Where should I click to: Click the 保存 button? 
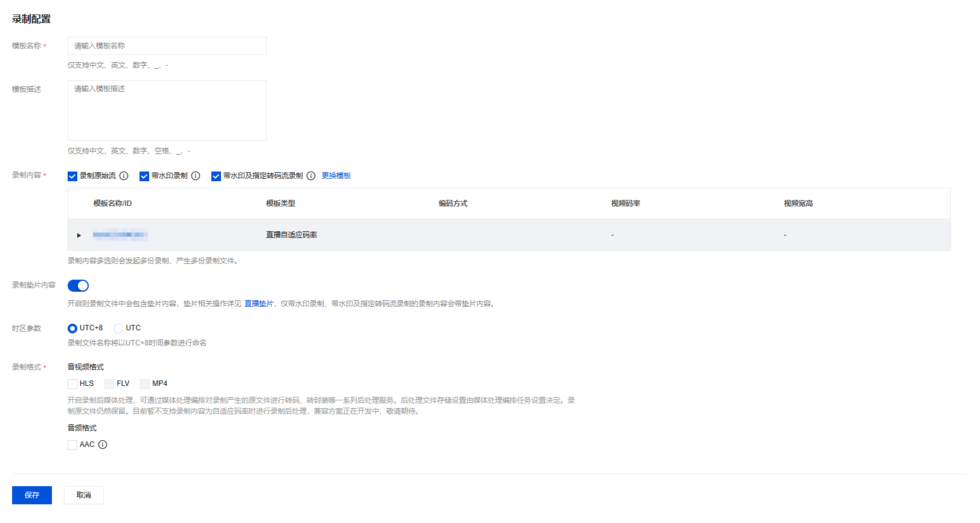pyautogui.click(x=32, y=495)
